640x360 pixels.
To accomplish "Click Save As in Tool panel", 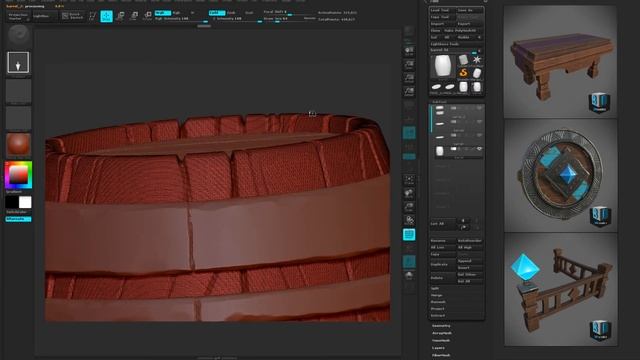I will coord(469,10).
